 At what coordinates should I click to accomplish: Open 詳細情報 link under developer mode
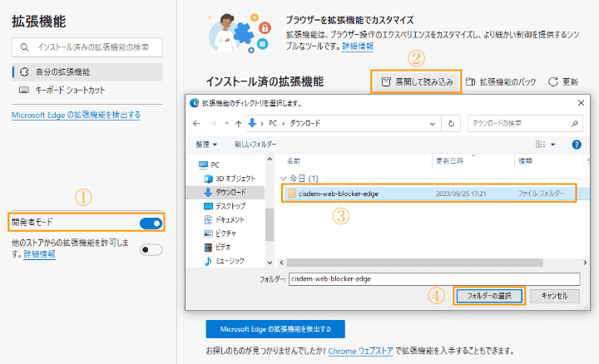39,254
